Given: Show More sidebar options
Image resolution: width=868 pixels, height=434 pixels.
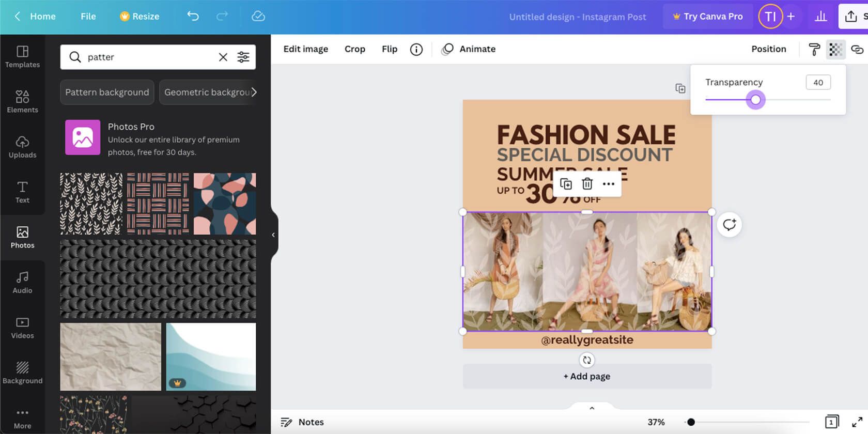Looking at the screenshot, I should point(22,419).
